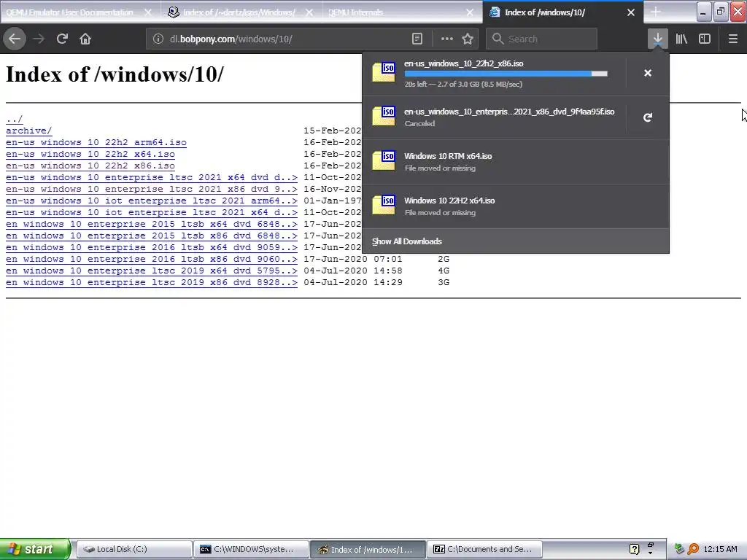Select the Index of /windows/10/ tab

[544, 12]
